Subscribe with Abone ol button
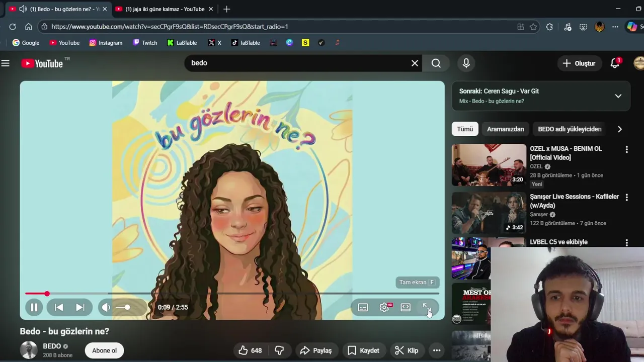Screen dimensions: 644x362 point(104,350)
